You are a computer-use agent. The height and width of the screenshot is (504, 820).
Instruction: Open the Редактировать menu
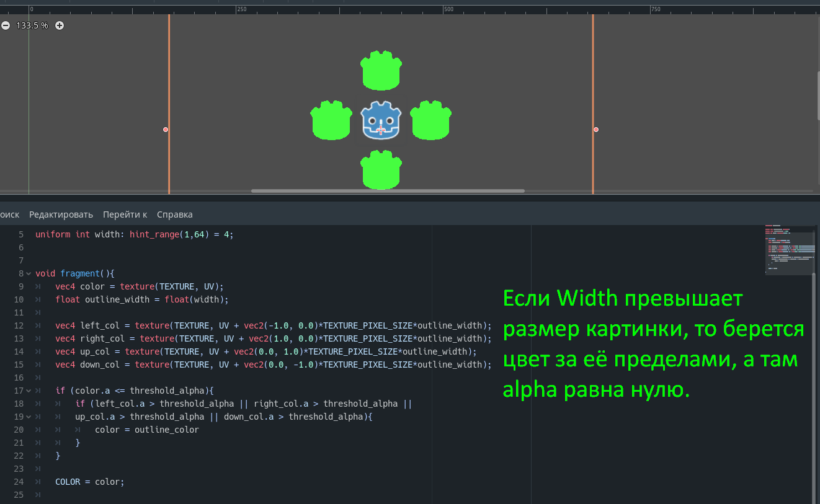[x=61, y=214]
